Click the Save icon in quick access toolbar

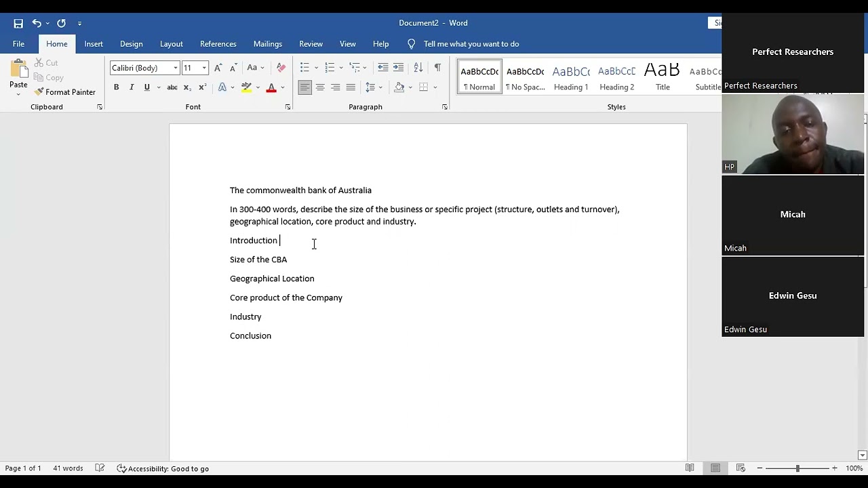pyautogui.click(x=18, y=23)
